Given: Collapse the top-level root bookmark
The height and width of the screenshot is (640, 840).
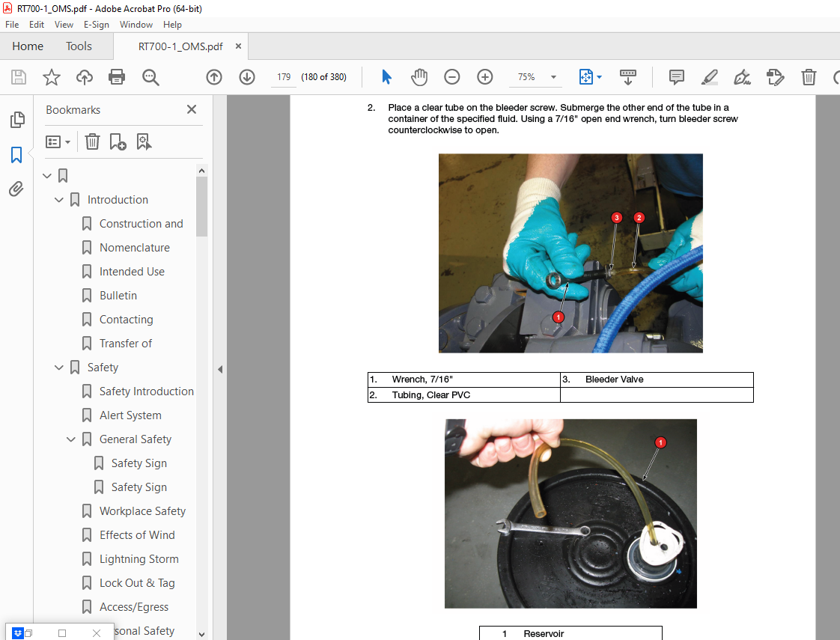Looking at the screenshot, I should click(47, 176).
